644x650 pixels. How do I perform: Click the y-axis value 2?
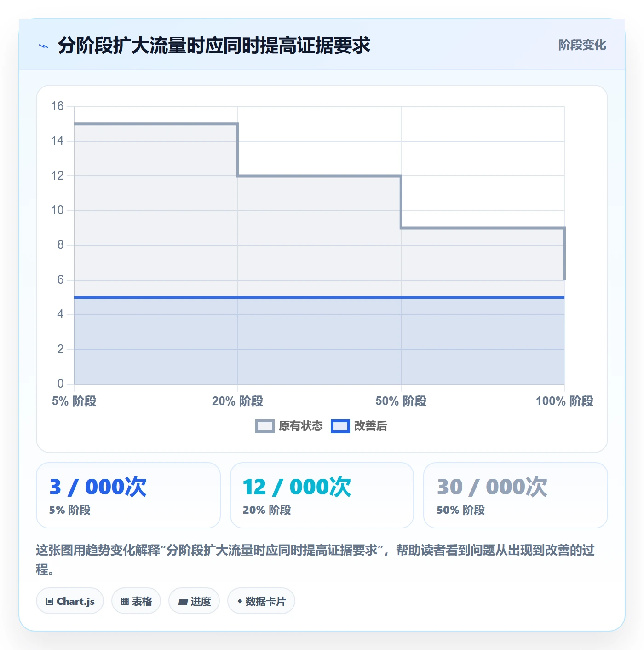click(x=60, y=349)
